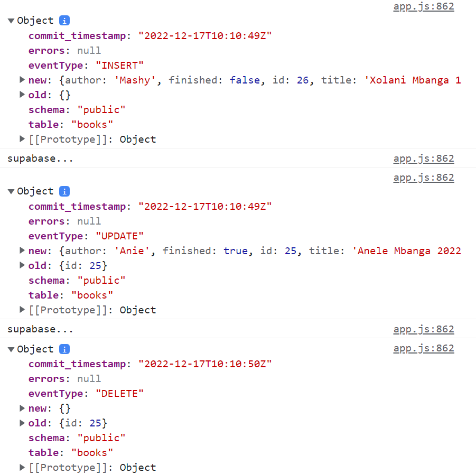This screenshot has height=474, width=476.
Task: Expand old {id: 25} in DELETE event
Action: coord(22,423)
